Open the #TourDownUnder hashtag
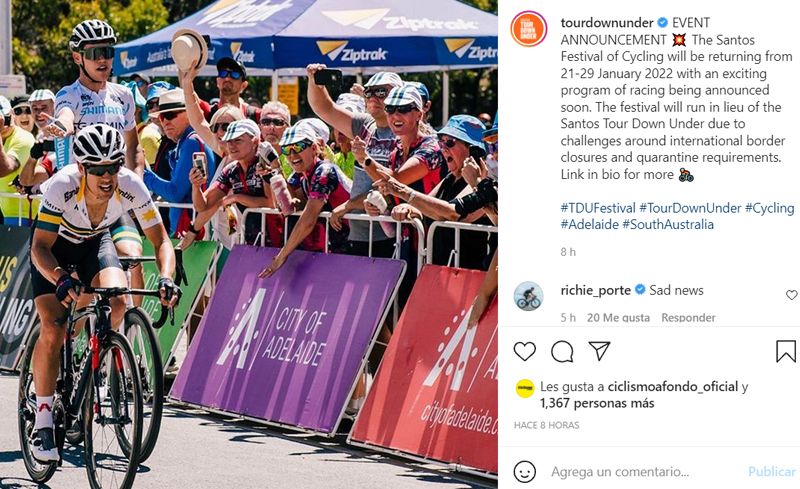Screen dimensions: 800x489 [x=690, y=208]
